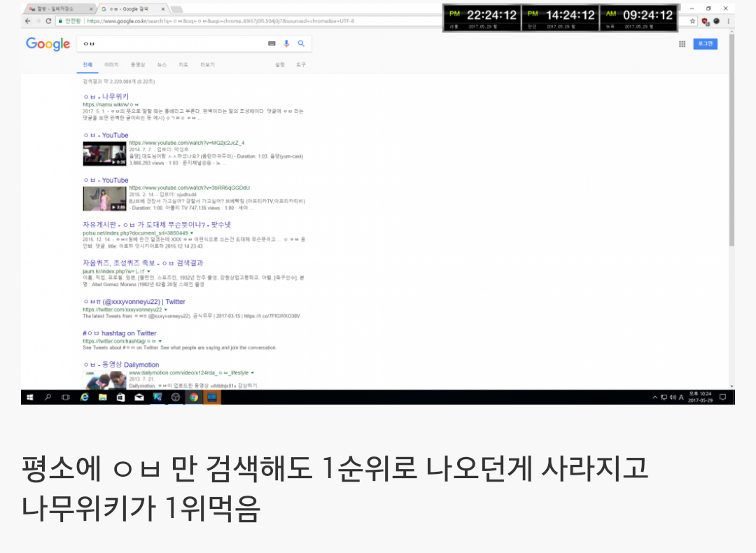Click the first YouTube video thumbnail

point(104,154)
